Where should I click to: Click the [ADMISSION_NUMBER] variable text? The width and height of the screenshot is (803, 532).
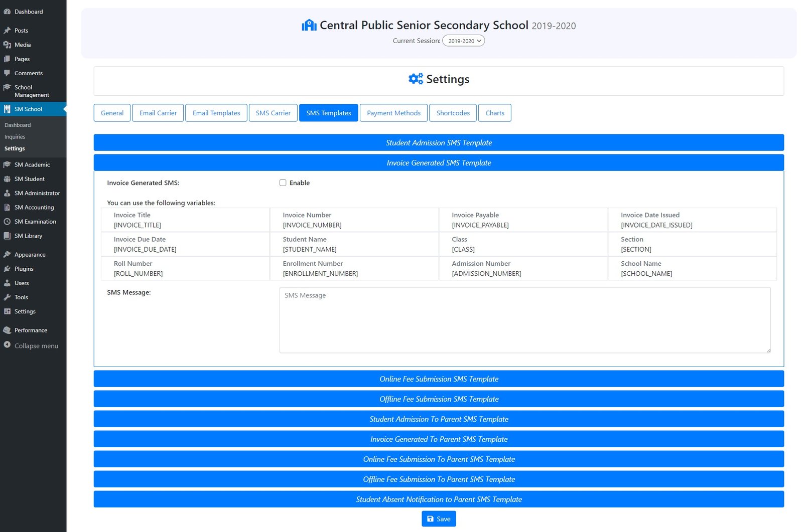[x=486, y=274]
